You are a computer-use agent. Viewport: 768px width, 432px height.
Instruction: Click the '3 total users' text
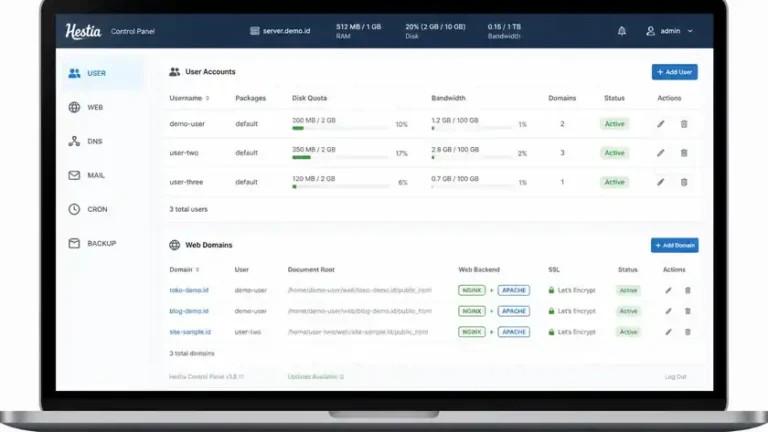click(x=189, y=209)
